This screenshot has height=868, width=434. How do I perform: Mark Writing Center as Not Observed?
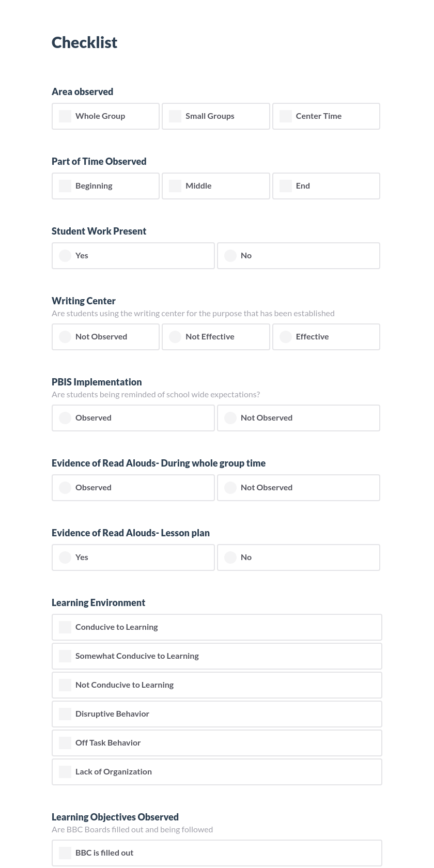click(x=65, y=337)
